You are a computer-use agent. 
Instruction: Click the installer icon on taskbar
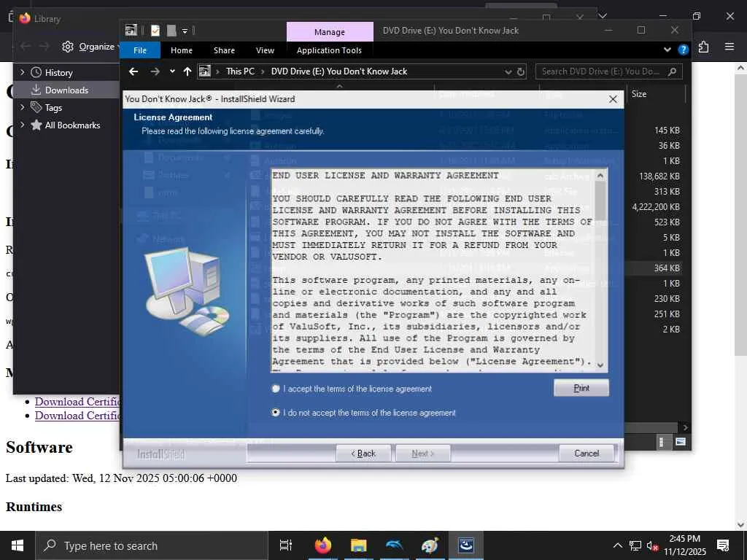(465, 545)
